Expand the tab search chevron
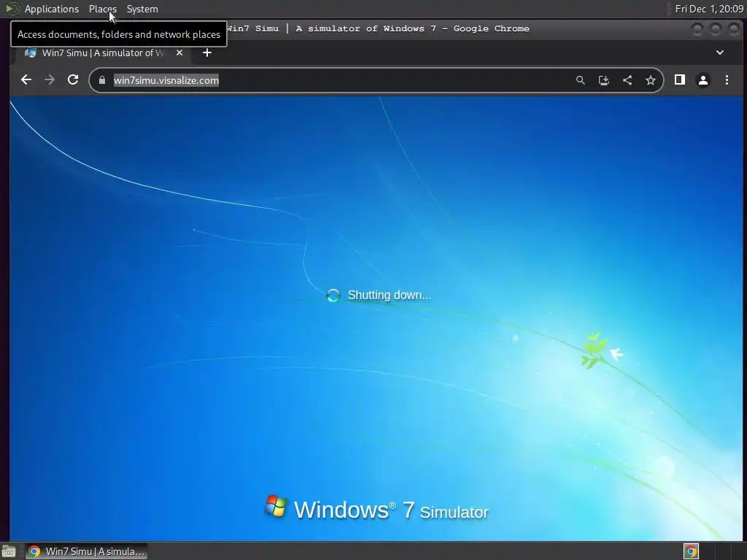This screenshot has width=747, height=560. pos(720,52)
